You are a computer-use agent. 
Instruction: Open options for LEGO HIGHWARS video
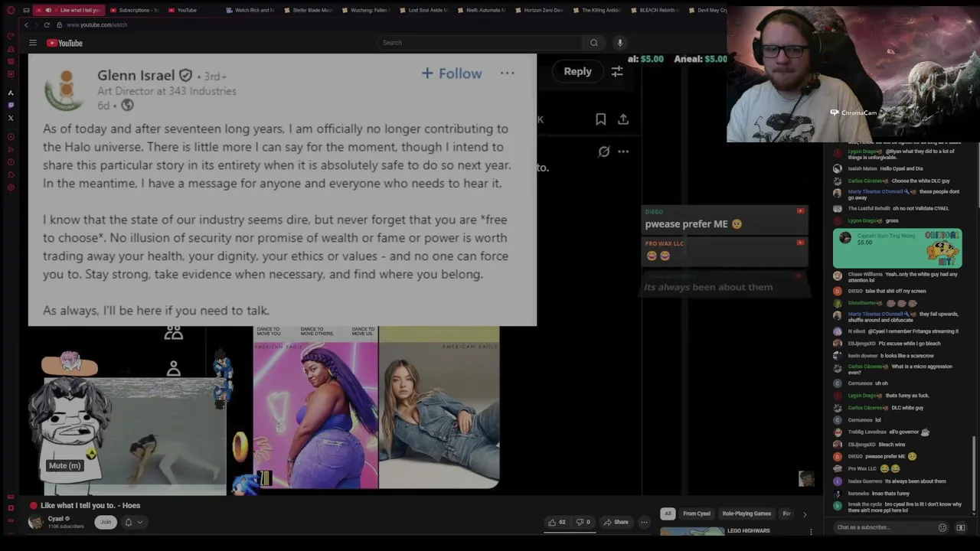tap(811, 531)
